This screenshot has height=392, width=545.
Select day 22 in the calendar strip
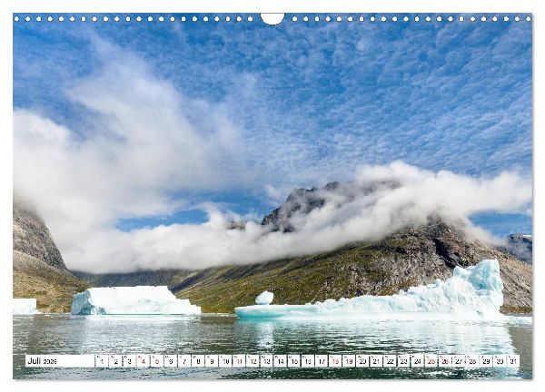tap(391, 361)
